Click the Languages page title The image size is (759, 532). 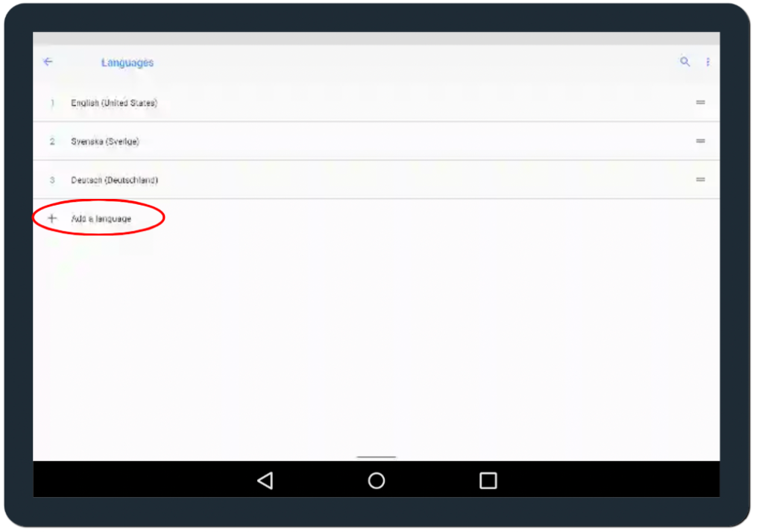tap(127, 63)
